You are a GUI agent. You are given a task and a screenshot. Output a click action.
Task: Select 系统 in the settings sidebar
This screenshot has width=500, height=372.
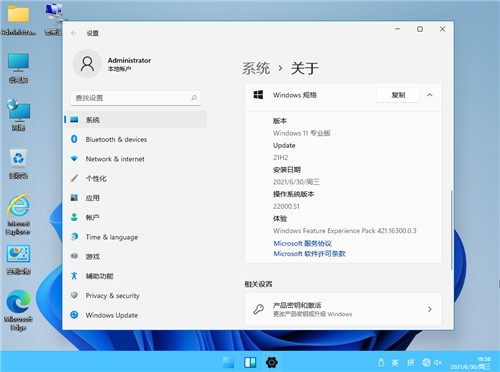tap(136, 120)
